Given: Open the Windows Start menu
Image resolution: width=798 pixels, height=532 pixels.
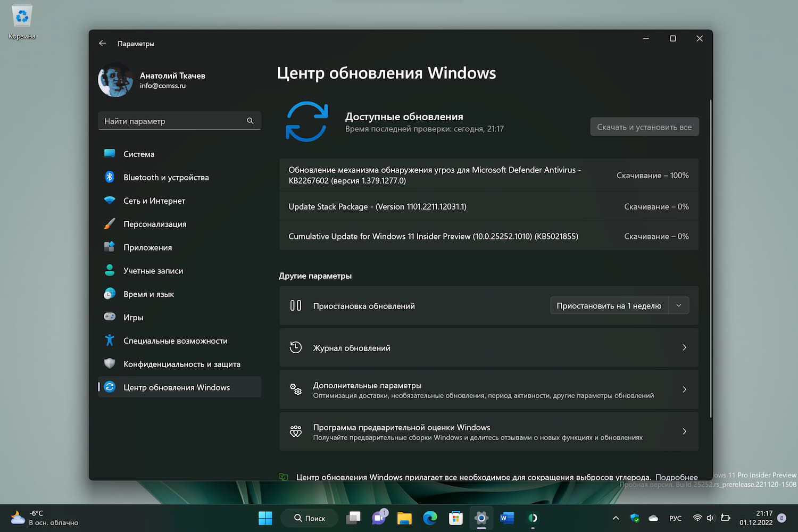Looking at the screenshot, I should point(265,518).
